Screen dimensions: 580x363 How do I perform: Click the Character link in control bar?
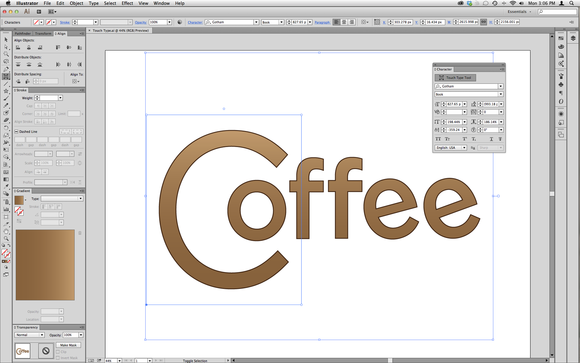(195, 22)
